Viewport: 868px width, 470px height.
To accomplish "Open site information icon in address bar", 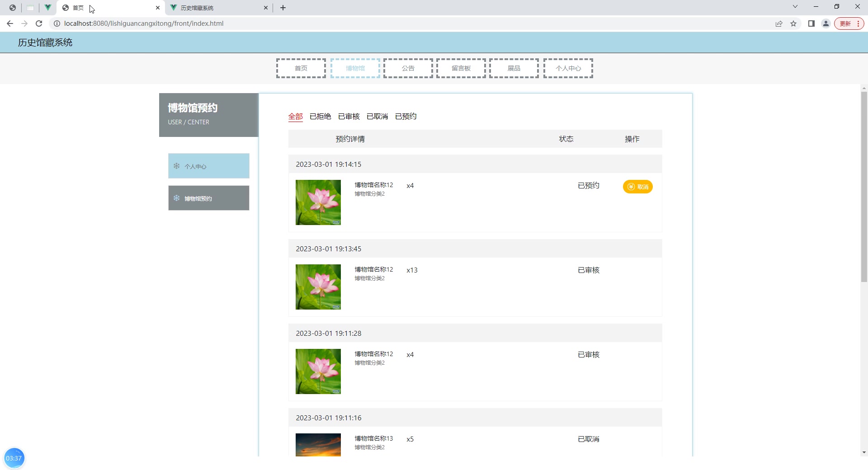I will tap(57, 23).
